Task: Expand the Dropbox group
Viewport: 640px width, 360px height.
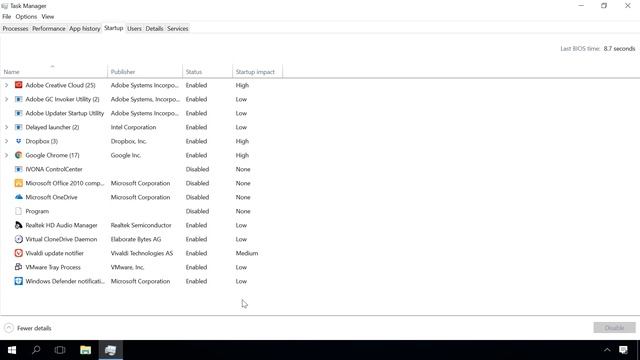Action: (6, 141)
